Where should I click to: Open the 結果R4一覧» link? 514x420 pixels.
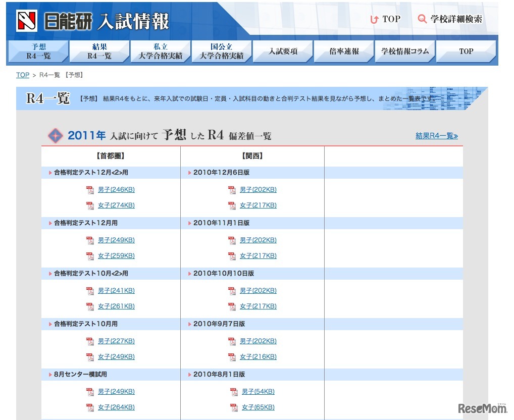tap(436, 136)
